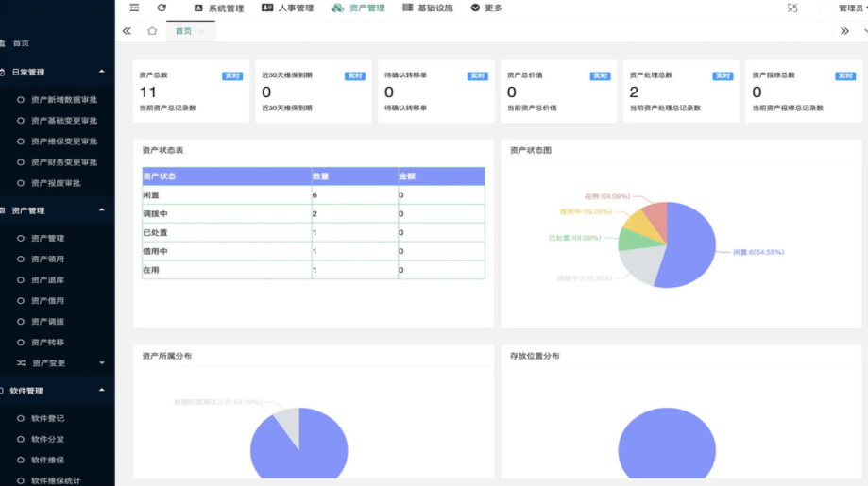Expand the 资产变更 submenu arrow

pyautogui.click(x=102, y=363)
